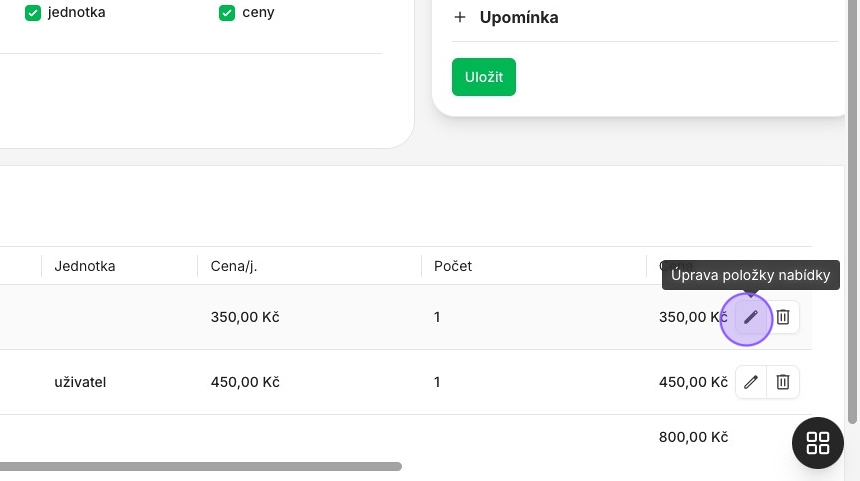Click the horizontal scrollbar at the bottom
This screenshot has width=860, height=481.
[201, 467]
